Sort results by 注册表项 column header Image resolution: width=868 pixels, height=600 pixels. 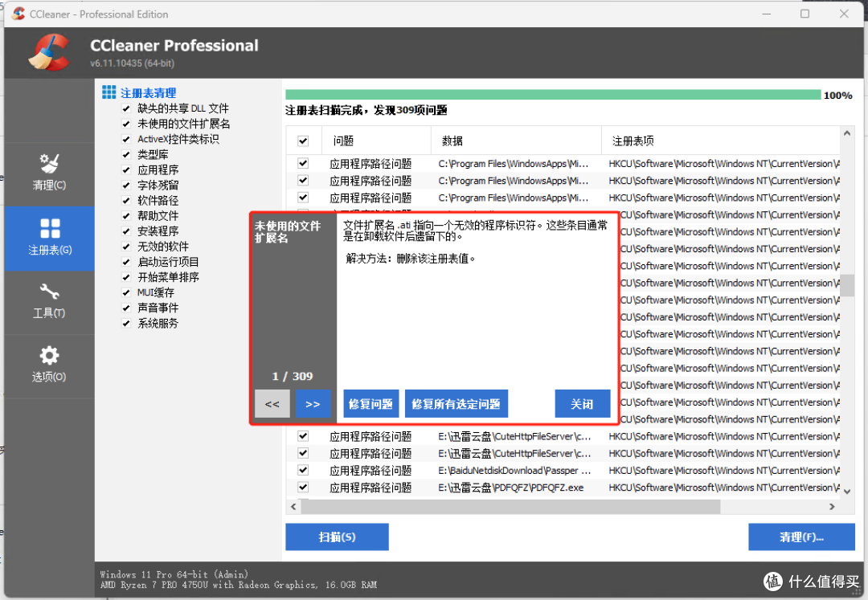pos(721,141)
